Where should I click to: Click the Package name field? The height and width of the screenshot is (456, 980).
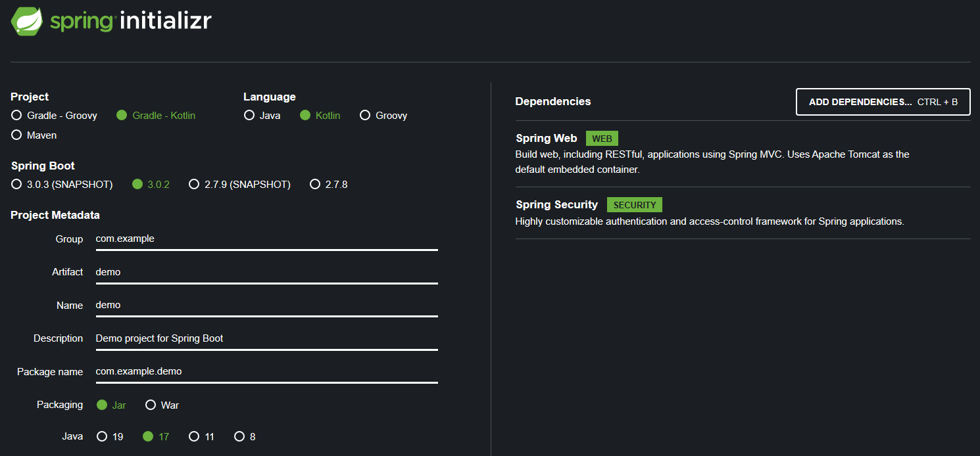266,372
